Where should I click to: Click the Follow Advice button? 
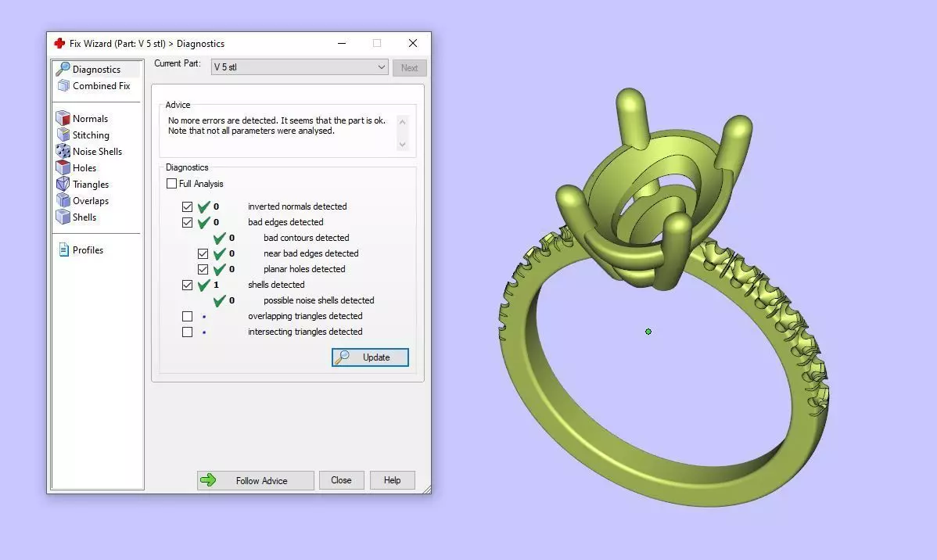[x=255, y=480]
